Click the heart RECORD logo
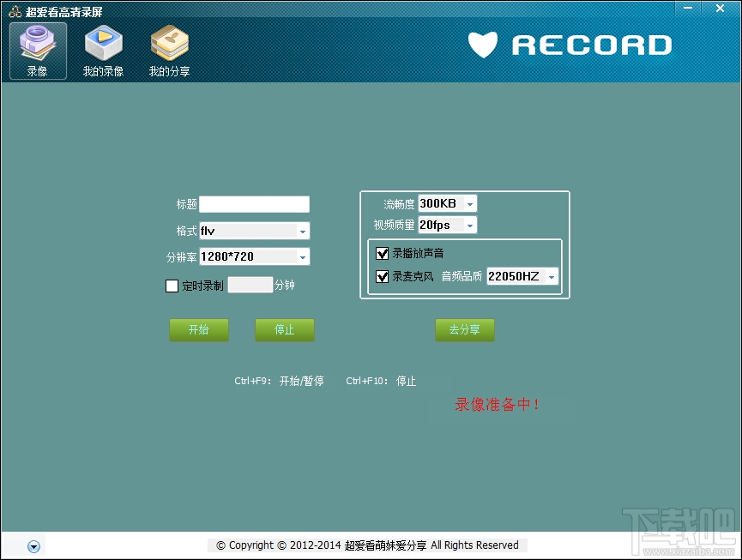 [570, 45]
